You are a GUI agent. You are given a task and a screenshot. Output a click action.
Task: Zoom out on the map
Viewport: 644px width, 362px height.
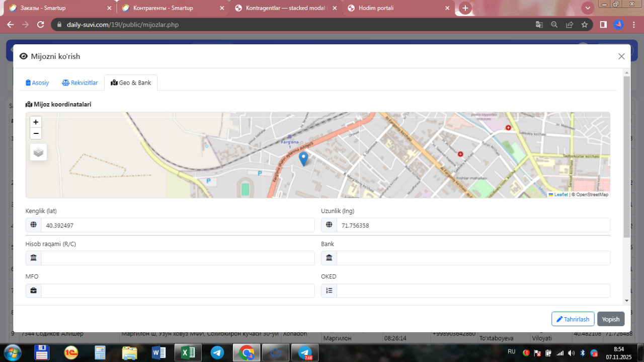pyautogui.click(x=36, y=133)
